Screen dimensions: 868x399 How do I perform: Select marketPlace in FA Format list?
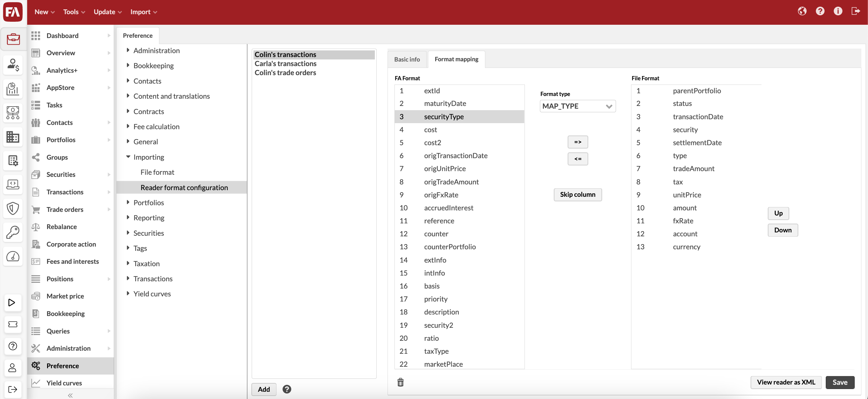459,364
